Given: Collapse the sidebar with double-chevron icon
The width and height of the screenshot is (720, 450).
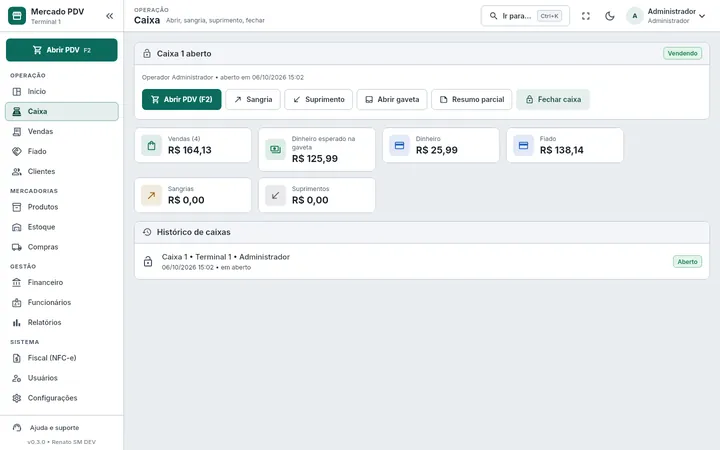Looking at the screenshot, I should click(109, 16).
